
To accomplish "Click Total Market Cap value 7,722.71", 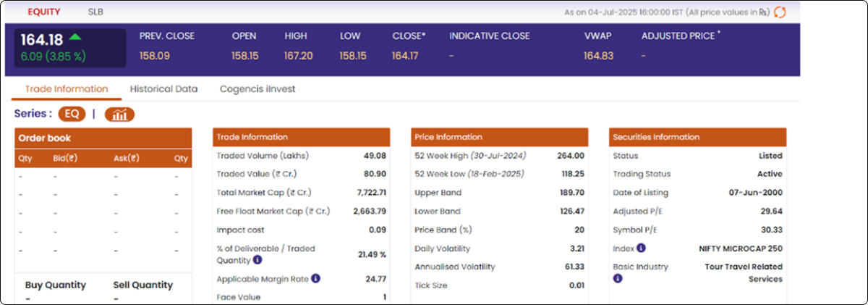I will pos(372,193).
